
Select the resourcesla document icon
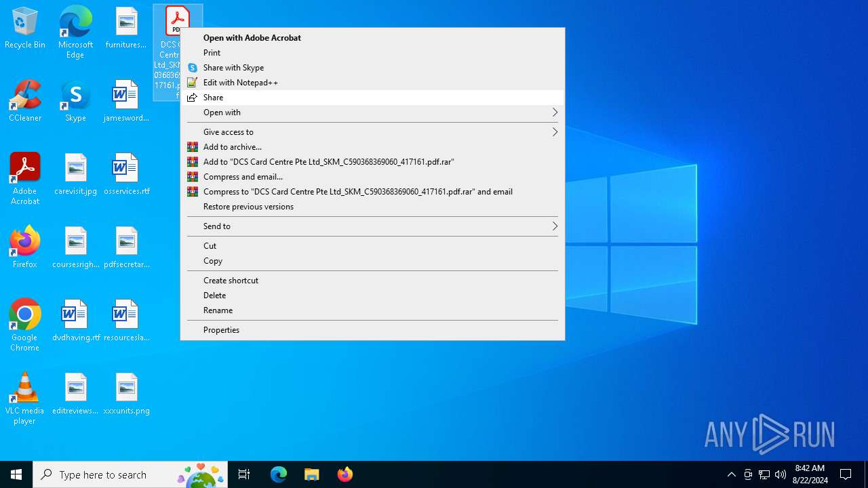(126, 321)
